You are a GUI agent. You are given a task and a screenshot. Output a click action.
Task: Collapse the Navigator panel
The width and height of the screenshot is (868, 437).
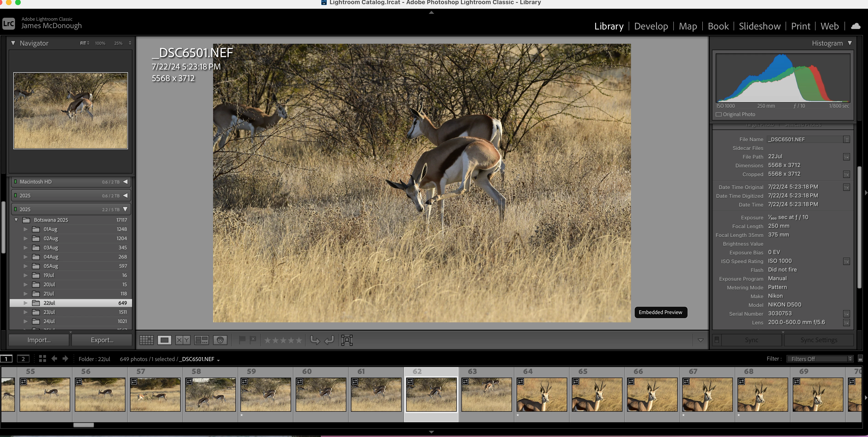coord(13,43)
